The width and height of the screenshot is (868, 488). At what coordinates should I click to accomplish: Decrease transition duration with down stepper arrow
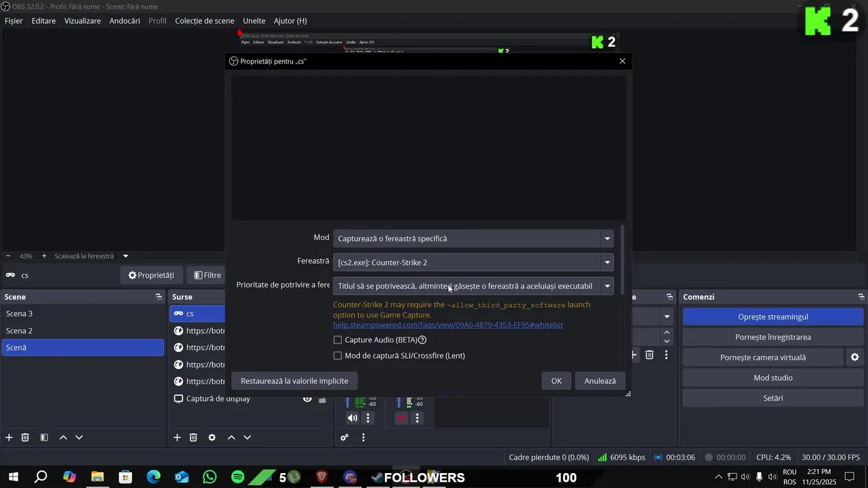click(667, 342)
